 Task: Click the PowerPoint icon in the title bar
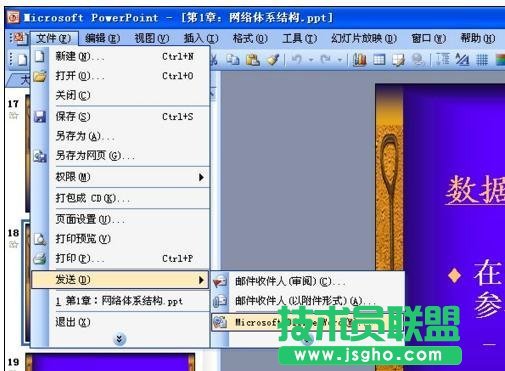tap(13, 17)
